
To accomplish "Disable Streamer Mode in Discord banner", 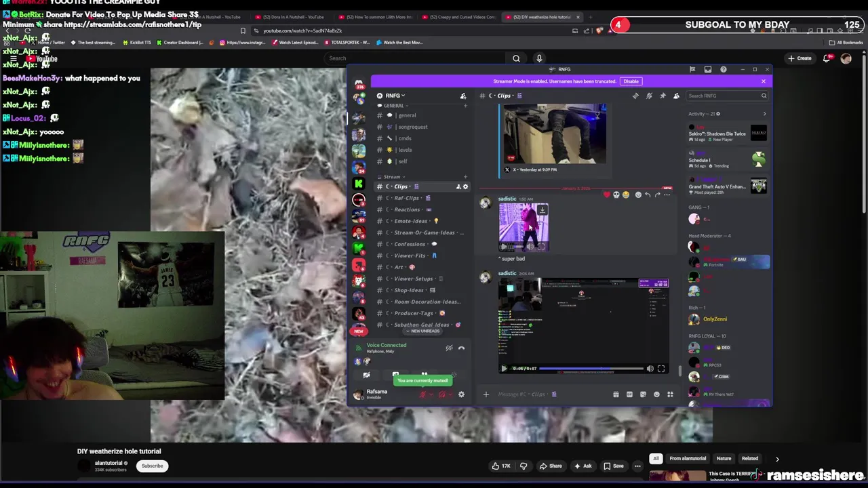I will click(631, 81).
